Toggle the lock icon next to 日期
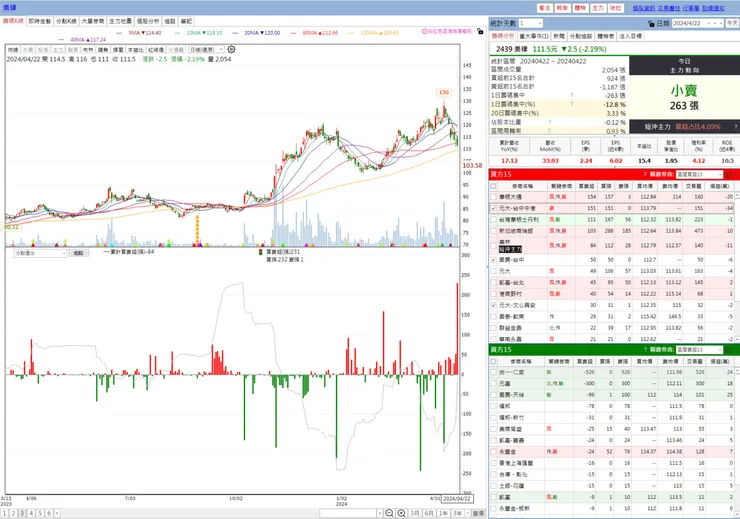 tap(652, 23)
